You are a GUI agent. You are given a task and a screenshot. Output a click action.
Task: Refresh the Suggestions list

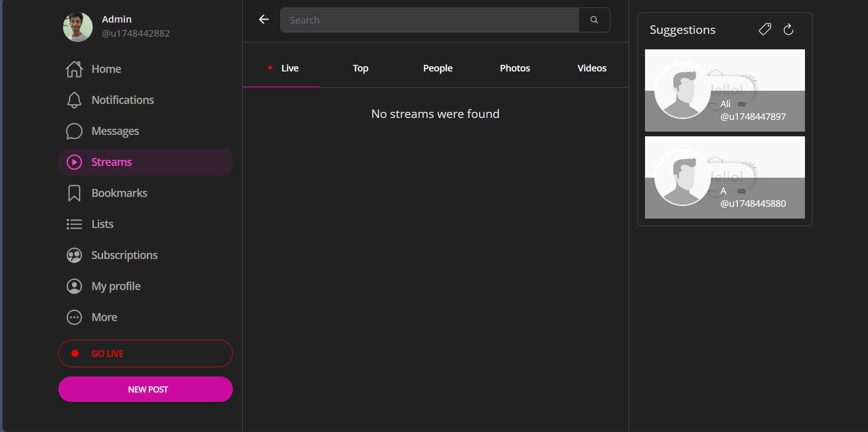(x=788, y=30)
